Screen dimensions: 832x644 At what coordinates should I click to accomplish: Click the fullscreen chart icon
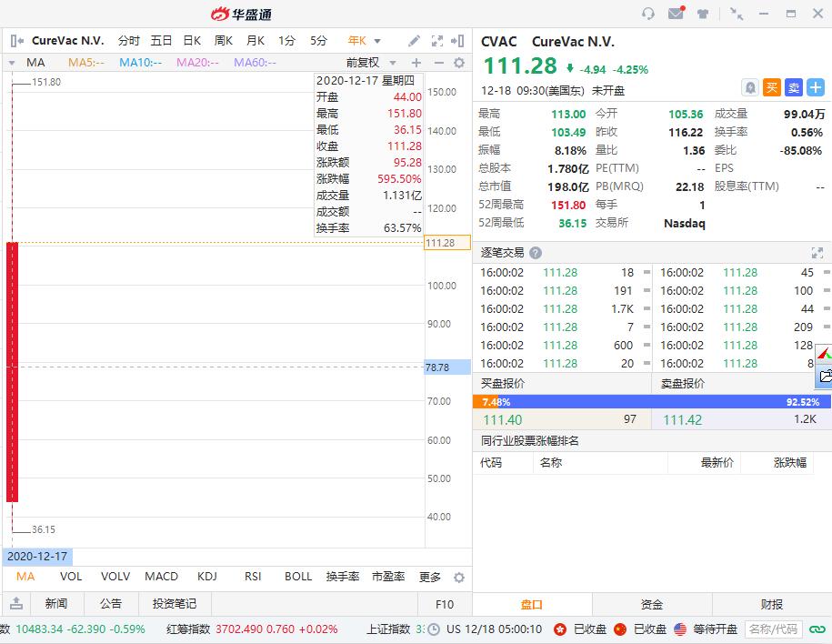point(437,41)
